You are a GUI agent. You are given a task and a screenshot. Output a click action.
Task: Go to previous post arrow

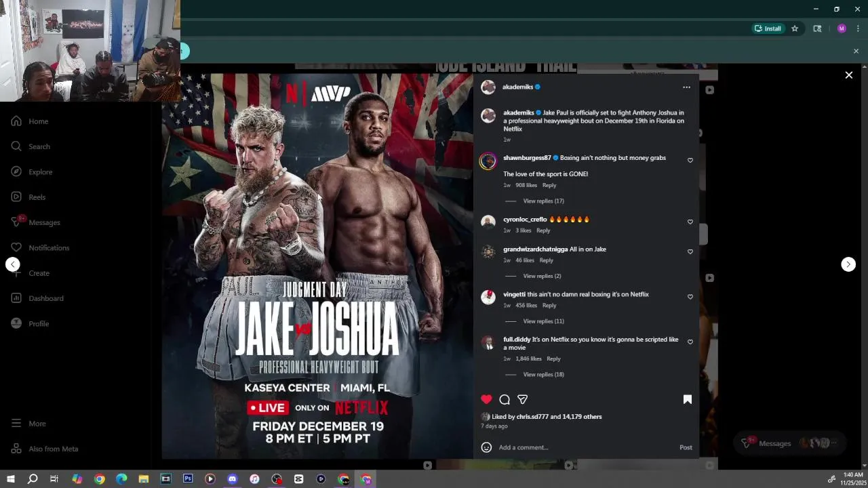click(x=13, y=264)
